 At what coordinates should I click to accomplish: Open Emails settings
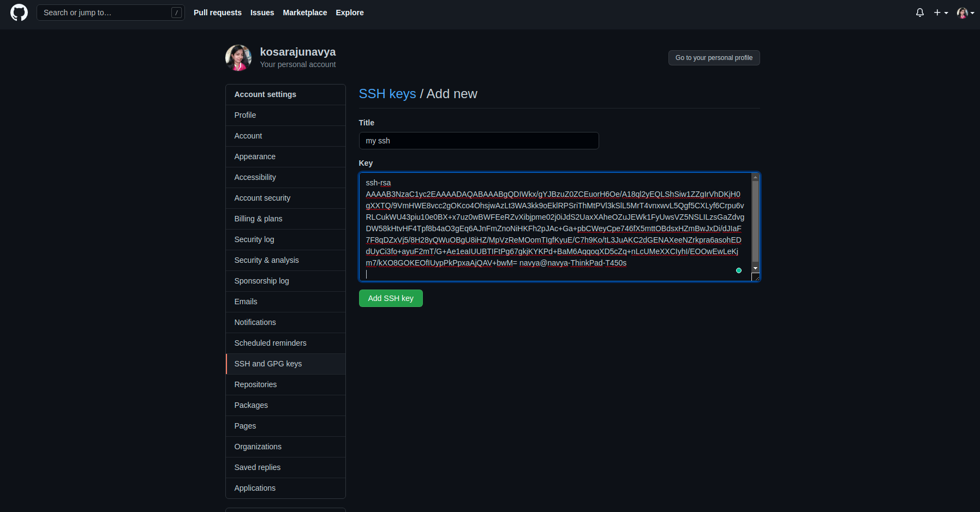coord(285,302)
